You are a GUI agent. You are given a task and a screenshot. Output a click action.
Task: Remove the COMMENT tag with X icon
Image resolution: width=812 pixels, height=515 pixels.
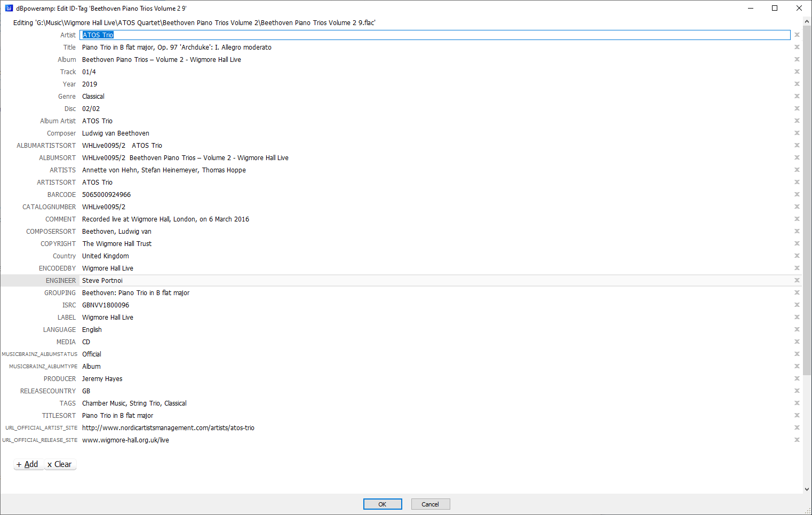[x=797, y=219]
